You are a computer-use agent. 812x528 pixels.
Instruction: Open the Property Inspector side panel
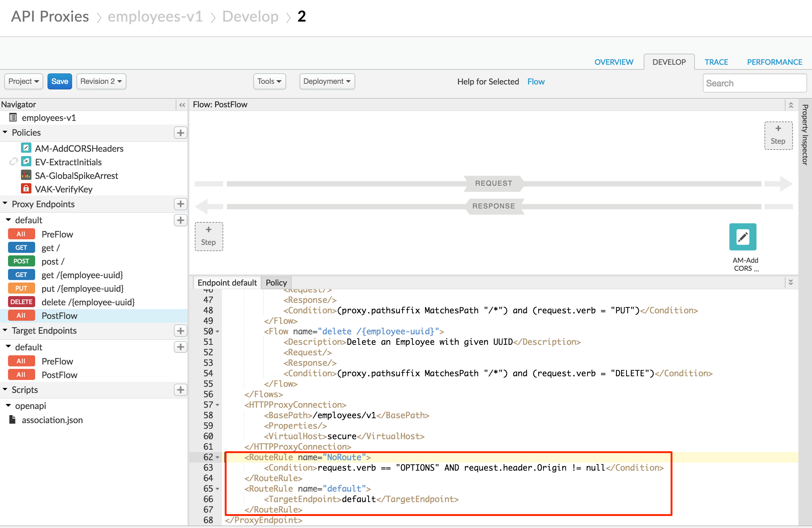point(805,135)
